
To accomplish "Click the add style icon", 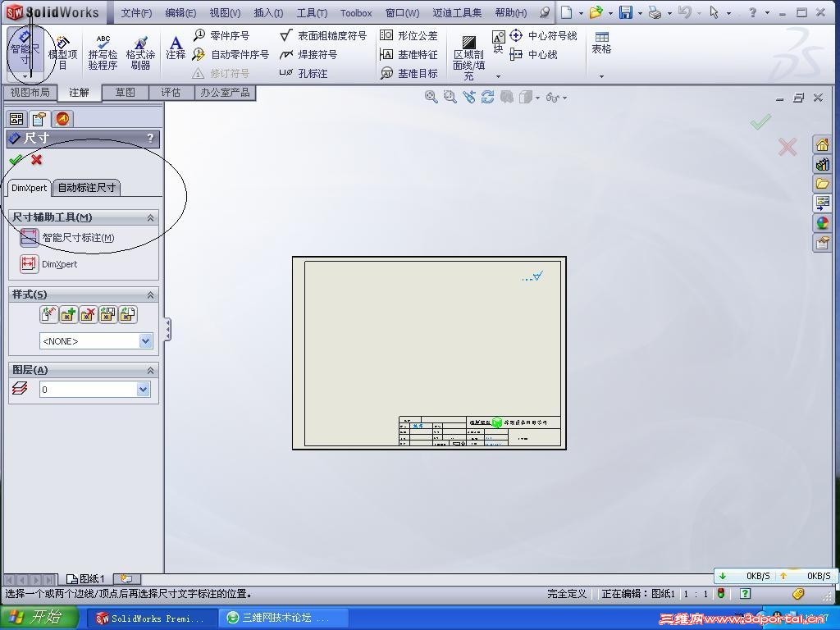I will click(x=69, y=314).
